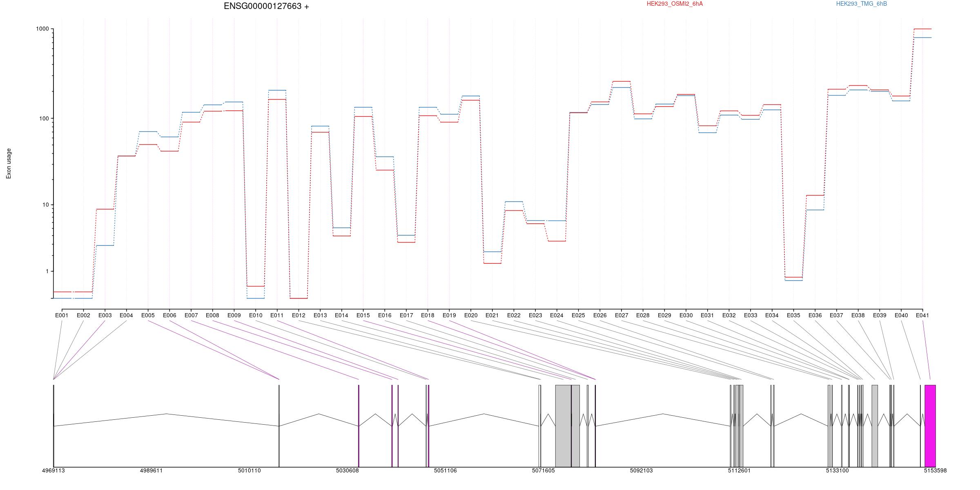Click exon label E017
The width and height of the screenshot is (980, 490).
[406, 315]
